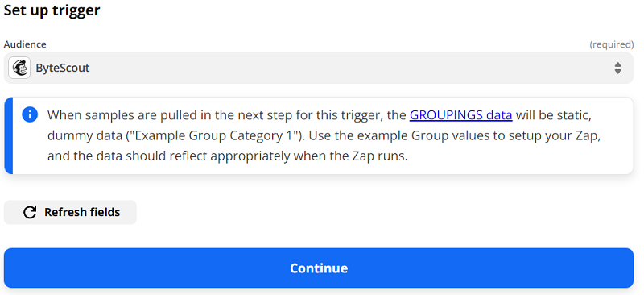Screen dimensions: 644x295
Task: Click the Mailchimp monkey icon
Action: tap(19, 68)
